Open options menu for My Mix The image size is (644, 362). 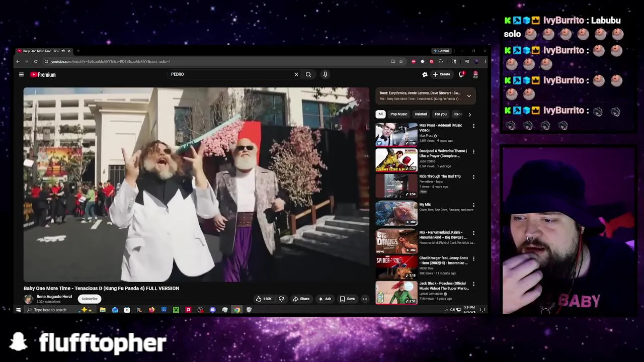coord(473,205)
